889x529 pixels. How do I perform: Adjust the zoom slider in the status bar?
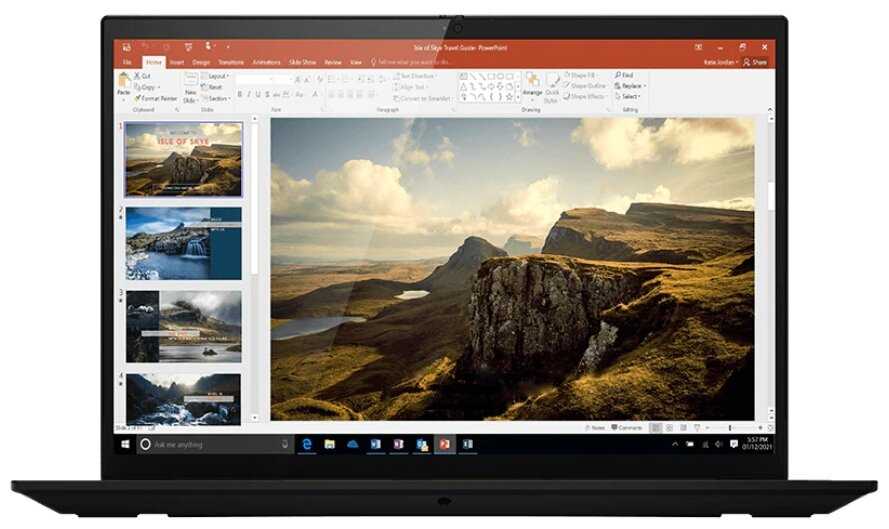tap(730, 427)
